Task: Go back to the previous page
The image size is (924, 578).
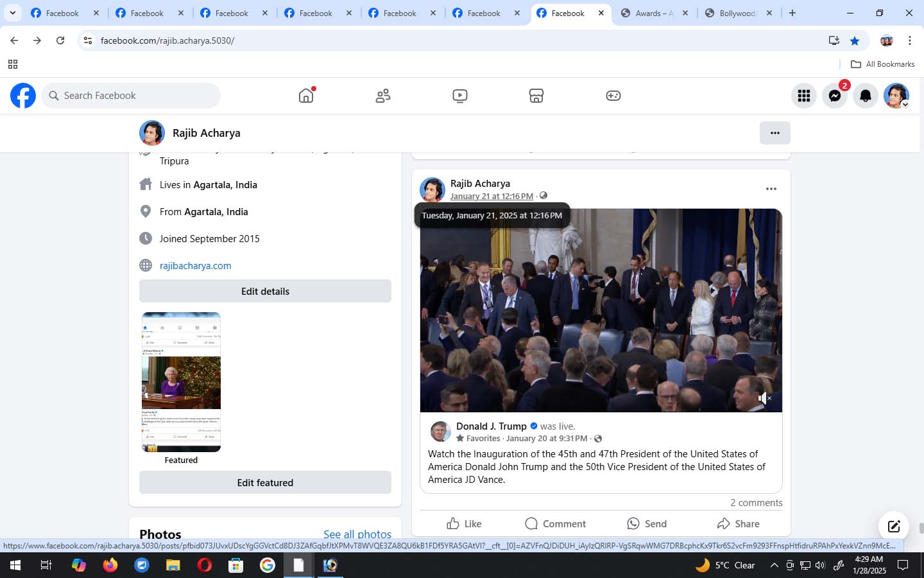Action: pyautogui.click(x=14, y=40)
